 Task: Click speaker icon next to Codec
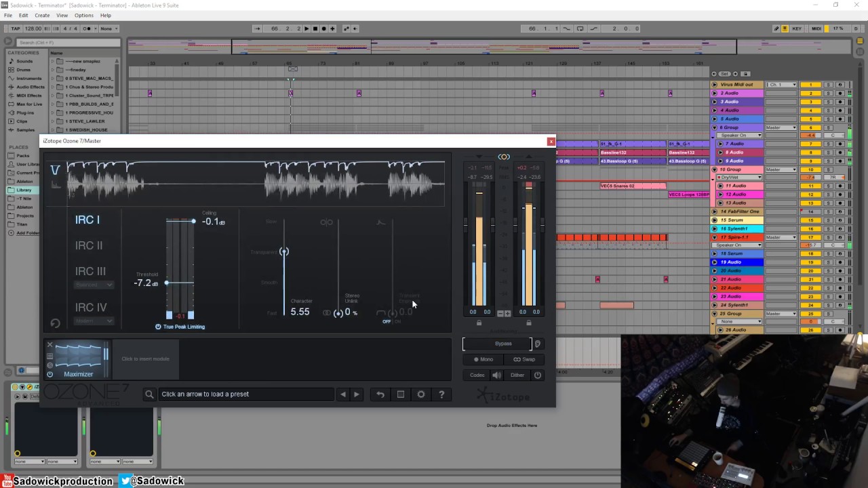coord(497,375)
